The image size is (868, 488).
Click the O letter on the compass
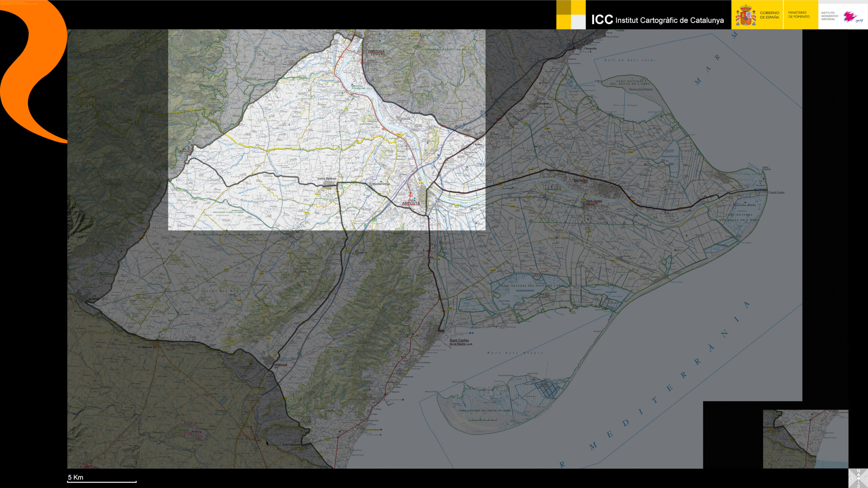pos(850,478)
